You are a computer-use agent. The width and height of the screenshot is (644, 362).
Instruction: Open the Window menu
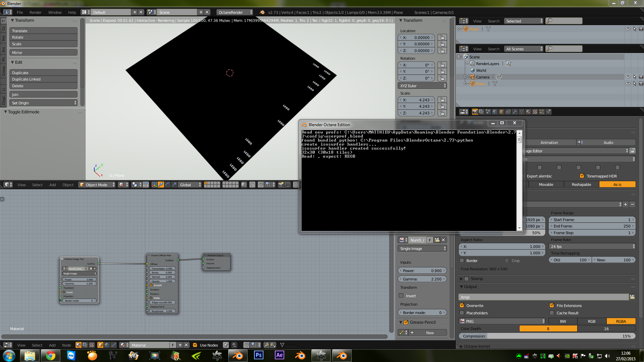coord(55,12)
